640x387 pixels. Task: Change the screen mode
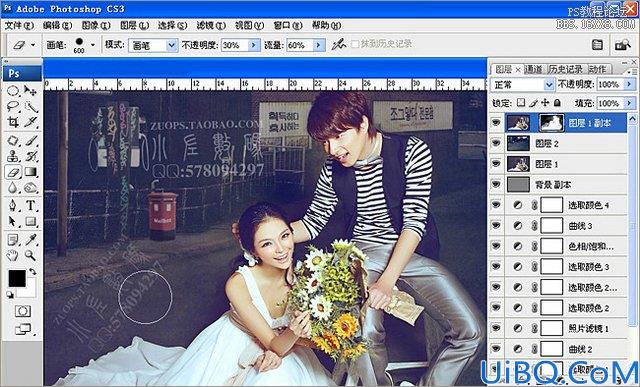(x=22, y=329)
